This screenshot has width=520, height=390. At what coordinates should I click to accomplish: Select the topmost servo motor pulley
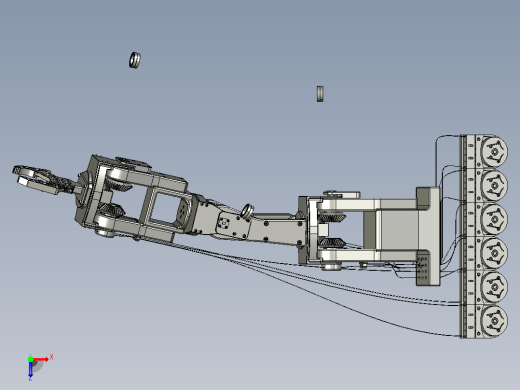[x=494, y=151]
